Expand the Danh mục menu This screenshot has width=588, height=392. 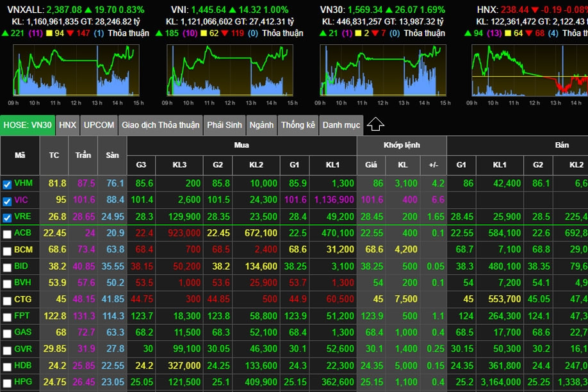tap(341, 126)
